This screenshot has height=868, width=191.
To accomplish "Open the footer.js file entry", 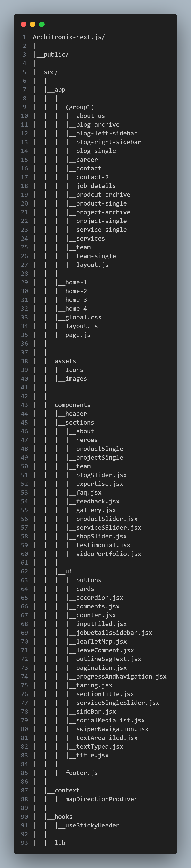I will [x=81, y=773].
